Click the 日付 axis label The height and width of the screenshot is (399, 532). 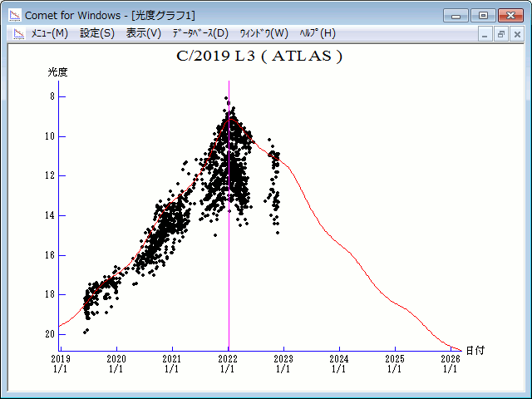pos(475,351)
